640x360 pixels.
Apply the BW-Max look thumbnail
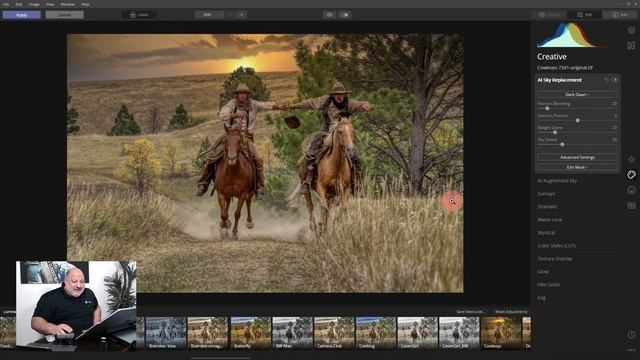click(x=292, y=333)
